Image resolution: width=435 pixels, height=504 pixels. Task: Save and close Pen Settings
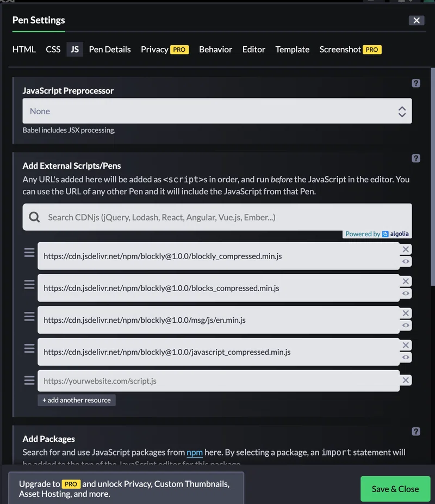coord(395,489)
